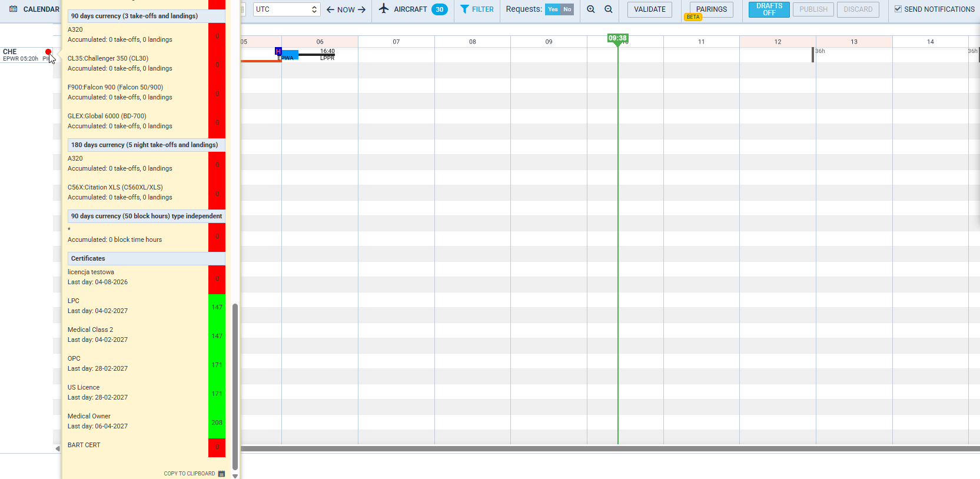Click the FILTER label

click(x=483, y=9)
